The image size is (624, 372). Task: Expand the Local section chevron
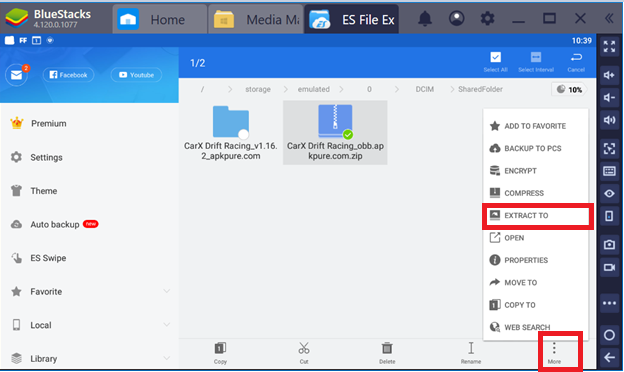pos(167,325)
